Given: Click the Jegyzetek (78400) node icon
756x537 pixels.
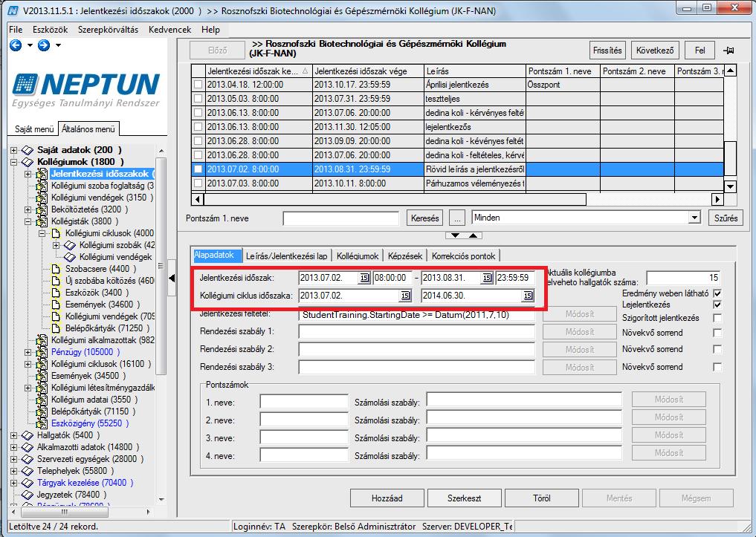Looking at the screenshot, I should coord(27,495).
